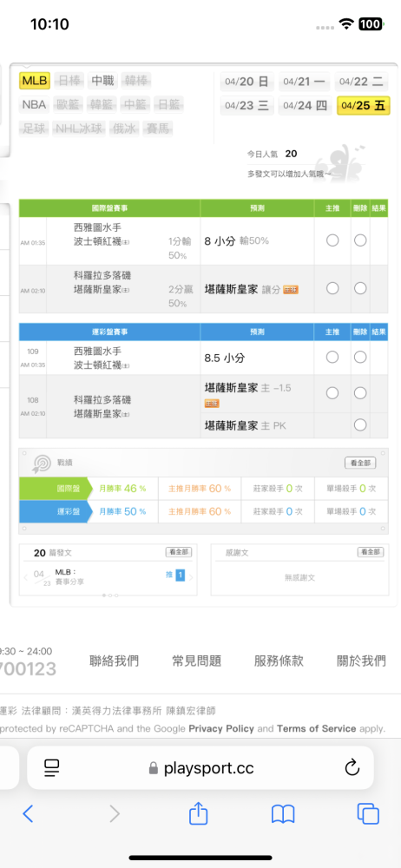Select 刪除 radio for 堪薩斯皇家 讓分 prediction
This screenshot has height=868, width=401.
(x=360, y=288)
